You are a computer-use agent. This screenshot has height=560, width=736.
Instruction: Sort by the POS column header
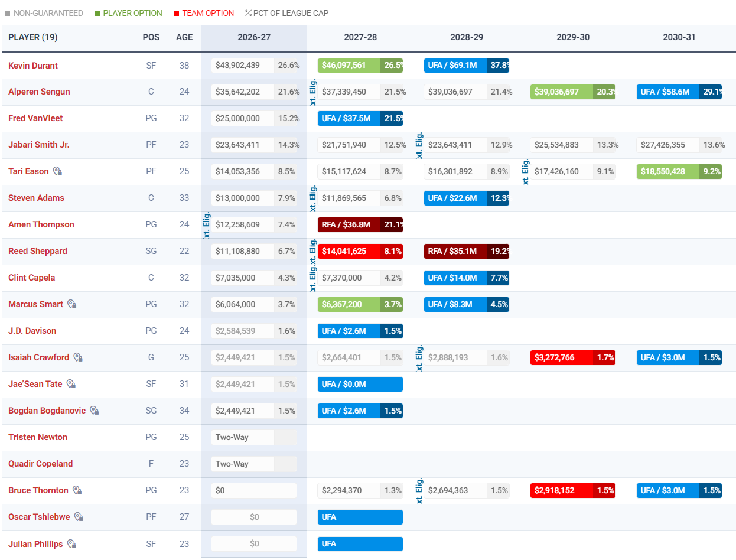[151, 37]
